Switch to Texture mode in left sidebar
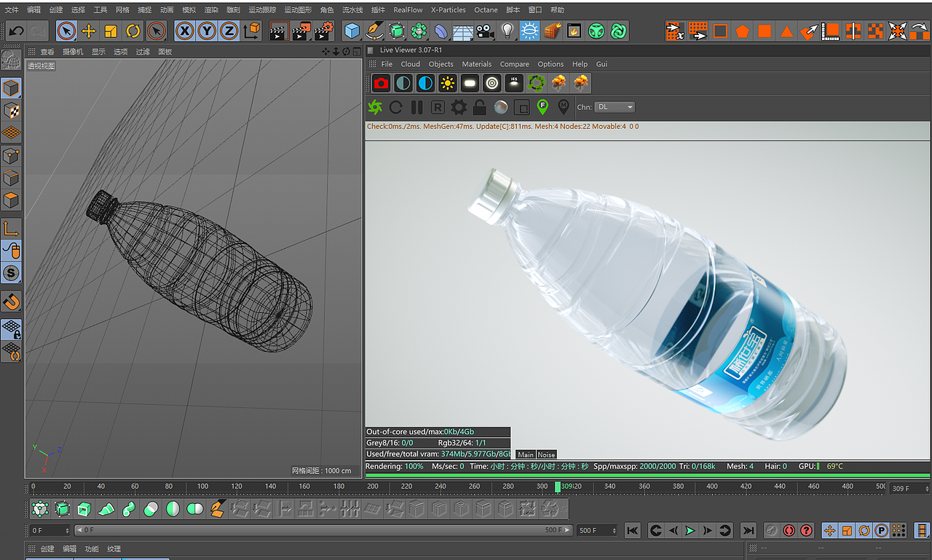 (11, 111)
